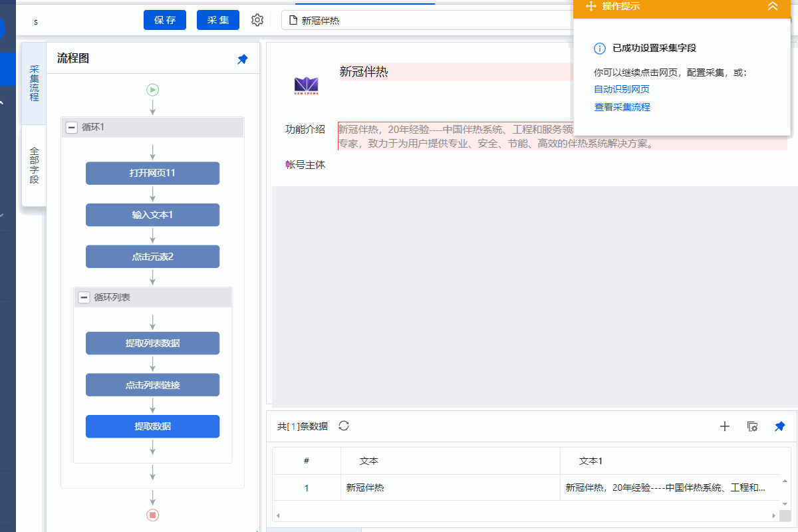
Task: Click the page file icon in address bar
Action: [x=293, y=20]
